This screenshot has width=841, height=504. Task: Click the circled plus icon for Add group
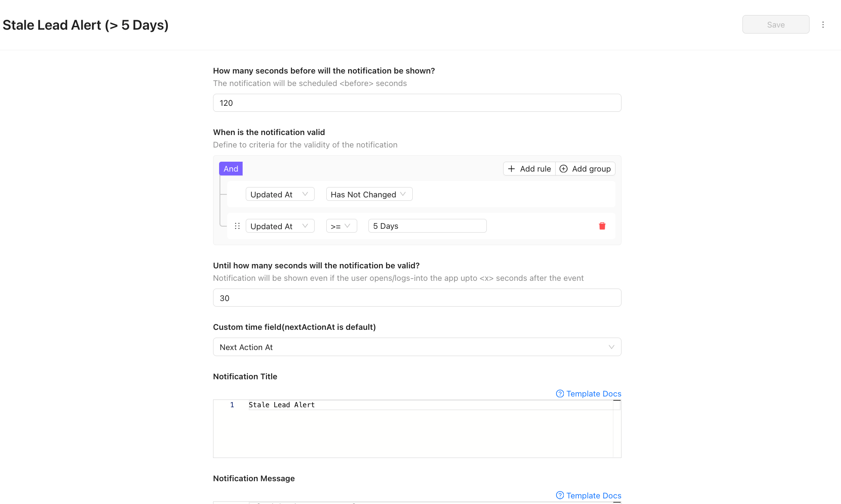[x=563, y=169]
